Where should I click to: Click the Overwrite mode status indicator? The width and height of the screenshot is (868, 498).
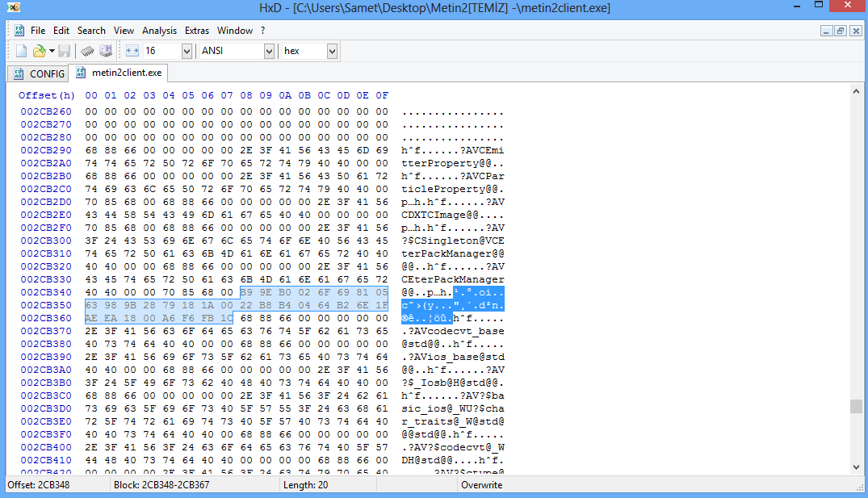click(x=481, y=485)
